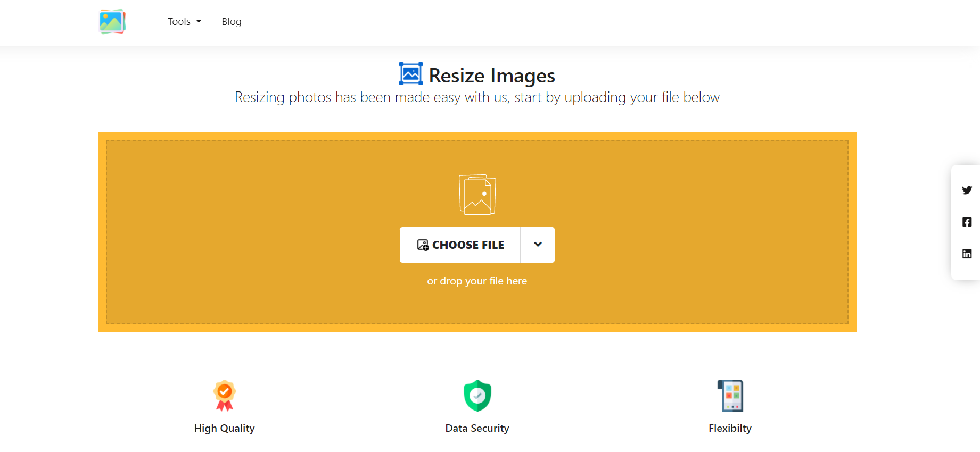Go to the Blog page
Viewport: 980px width, 452px height.
(x=232, y=22)
